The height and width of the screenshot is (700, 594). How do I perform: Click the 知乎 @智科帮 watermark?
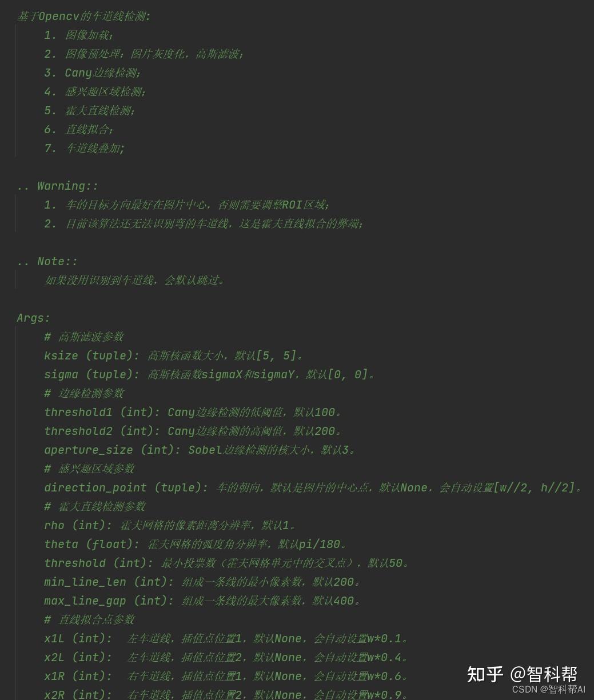(522, 674)
